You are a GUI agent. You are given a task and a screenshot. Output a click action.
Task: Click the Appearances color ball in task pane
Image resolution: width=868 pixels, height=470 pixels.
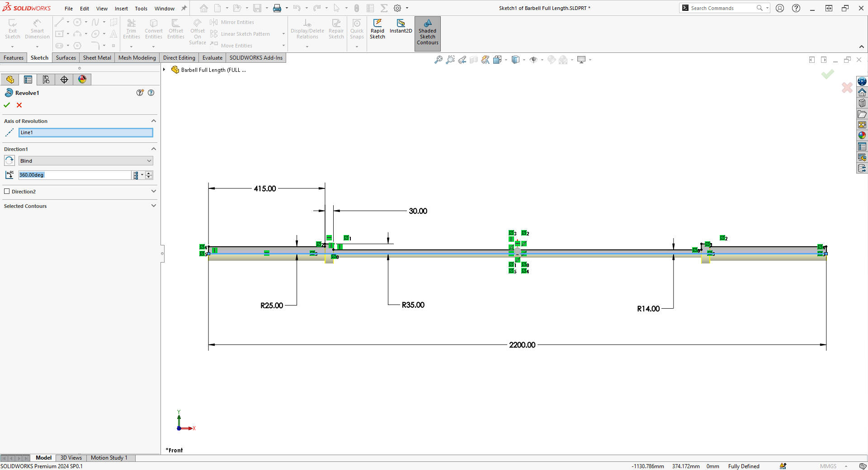(x=862, y=135)
